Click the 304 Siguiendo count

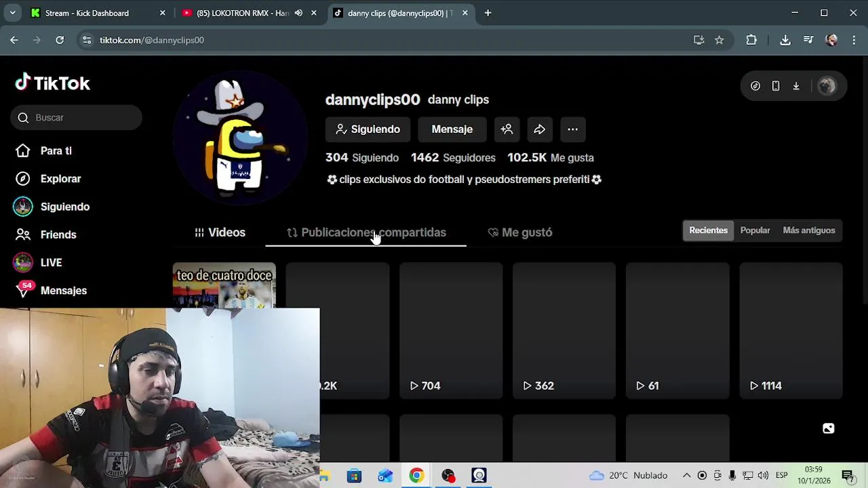(x=362, y=157)
